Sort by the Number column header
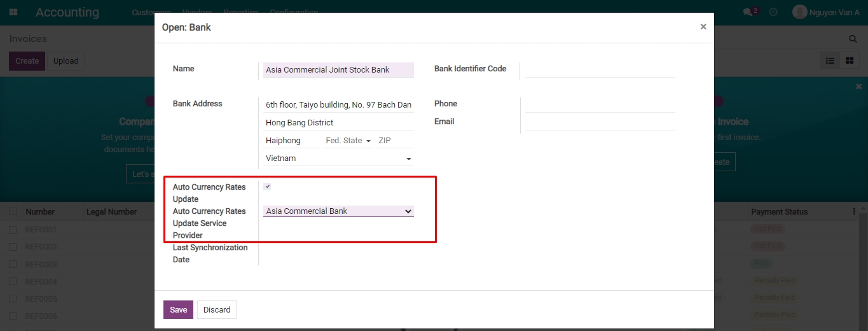The image size is (868, 331). [40, 212]
